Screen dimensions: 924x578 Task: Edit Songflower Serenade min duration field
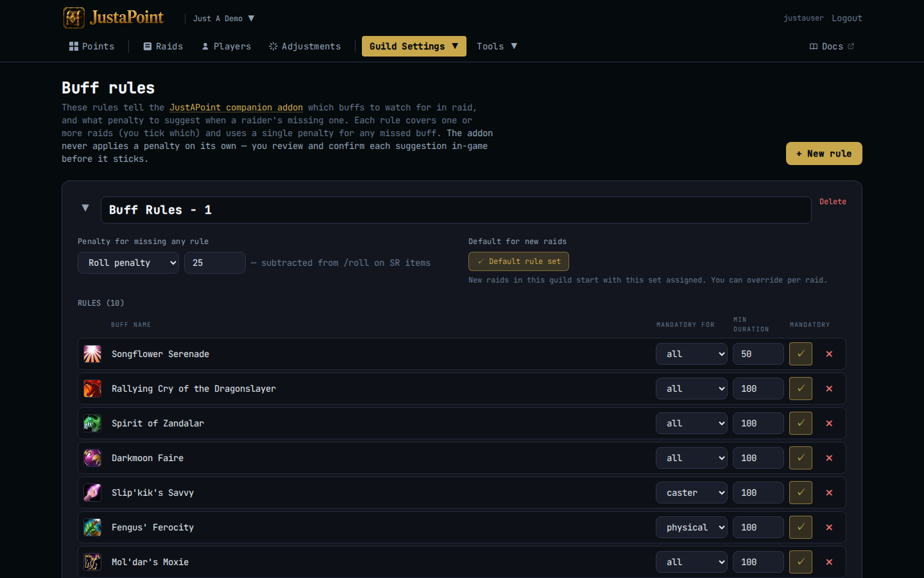[758, 354]
